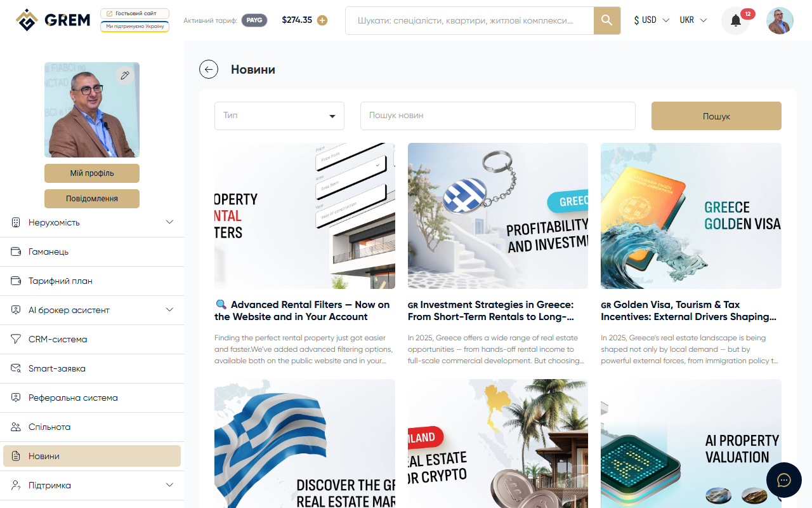Open the UKR language selector
Viewport: 812px width, 508px height.
693,20
